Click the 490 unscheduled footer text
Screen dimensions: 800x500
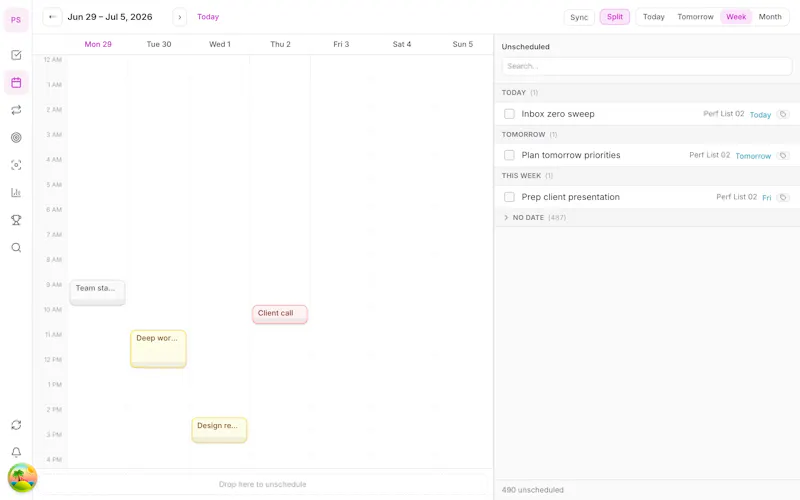click(532, 490)
